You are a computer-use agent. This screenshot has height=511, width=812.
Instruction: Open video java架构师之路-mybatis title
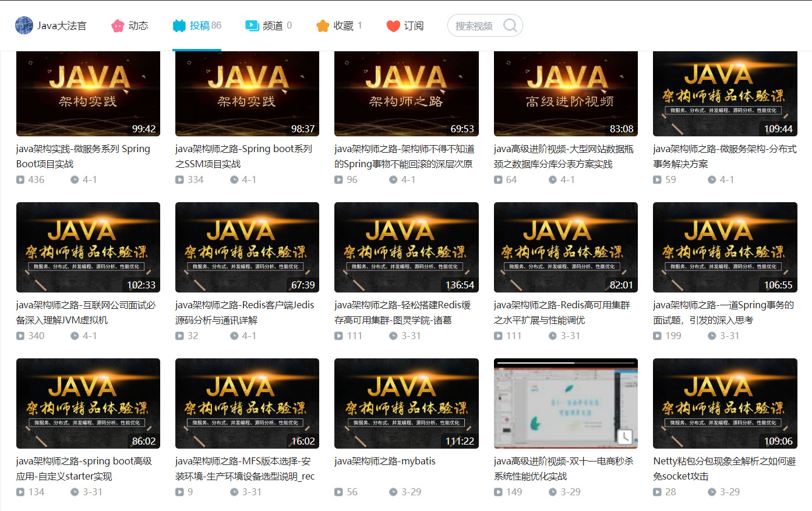(385, 461)
